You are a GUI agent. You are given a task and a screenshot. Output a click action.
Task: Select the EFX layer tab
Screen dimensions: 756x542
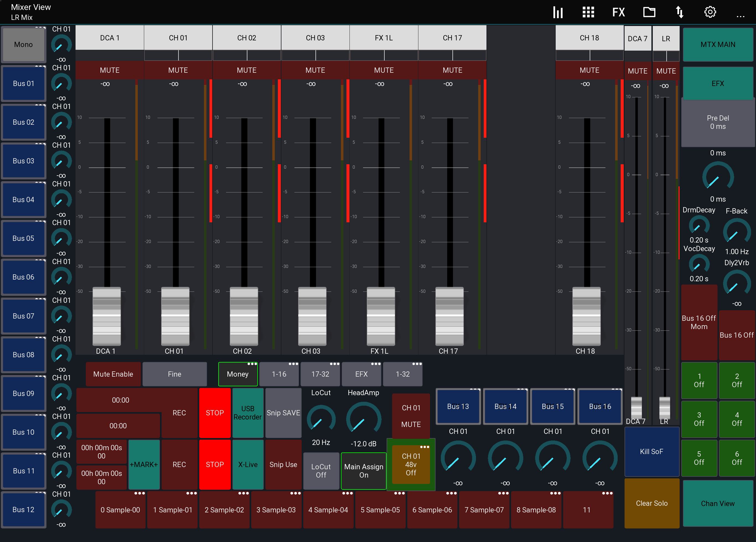(x=361, y=374)
